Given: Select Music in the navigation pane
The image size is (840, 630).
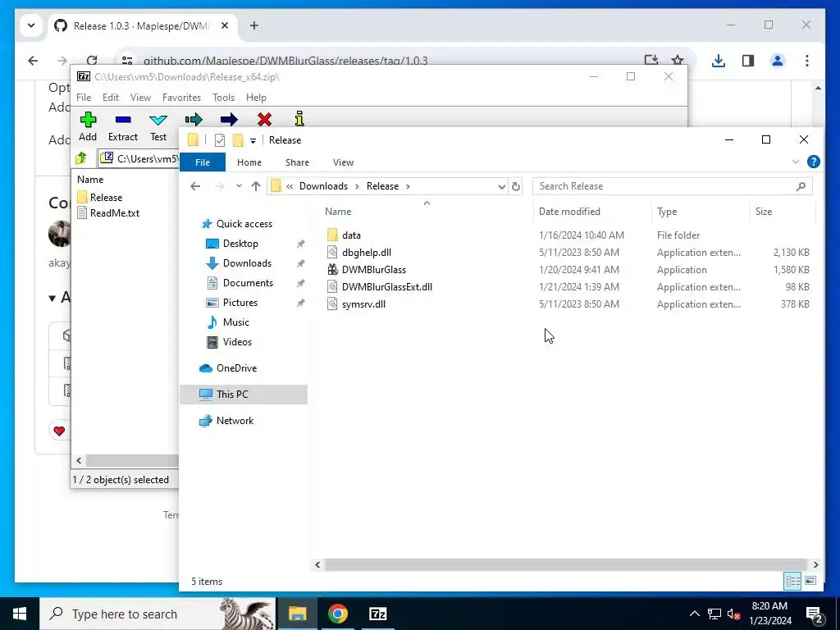Looking at the screenshot, I should click(x=235, y=322).
